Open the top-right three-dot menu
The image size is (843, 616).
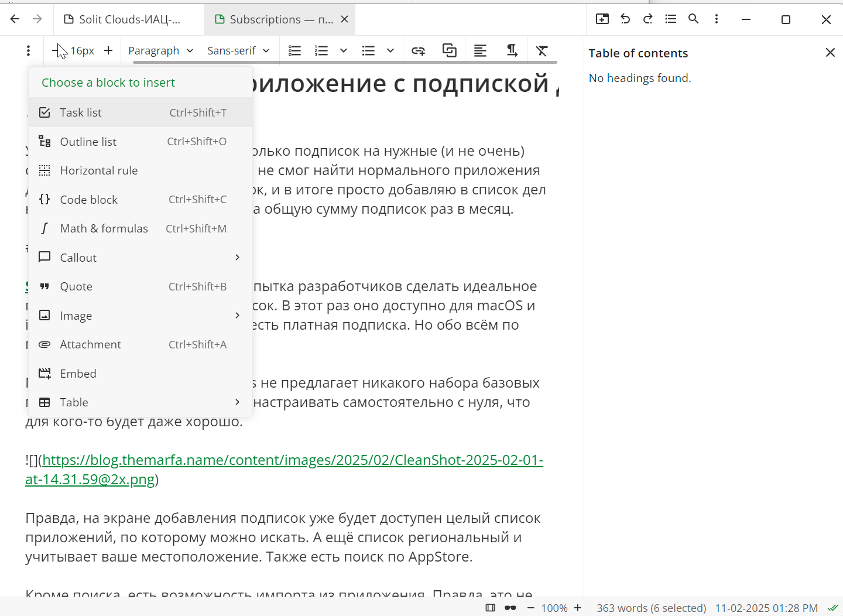[x=717, y=19]
